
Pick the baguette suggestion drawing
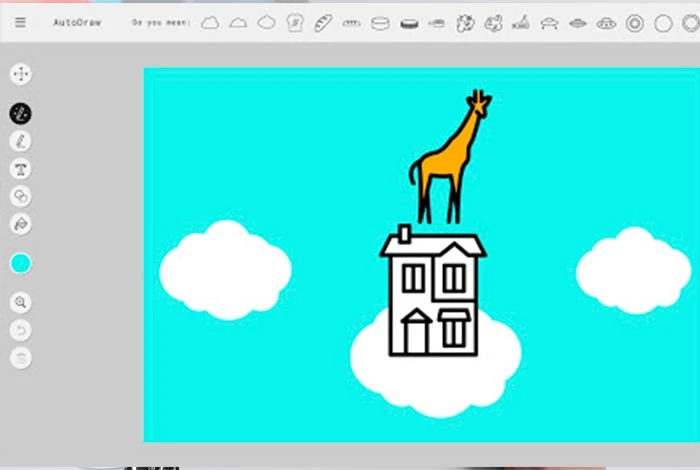click(323, 22)
